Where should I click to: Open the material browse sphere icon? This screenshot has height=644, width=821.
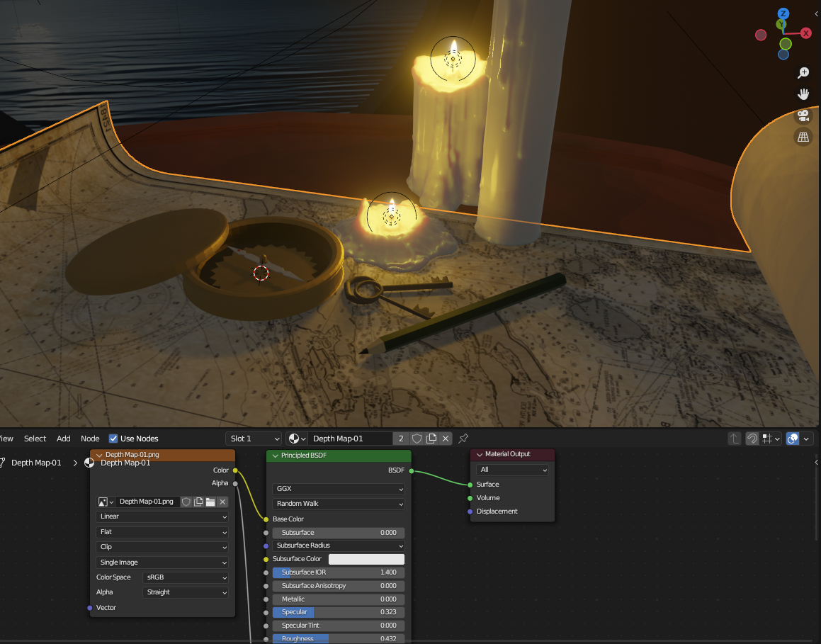pos(296,439)
